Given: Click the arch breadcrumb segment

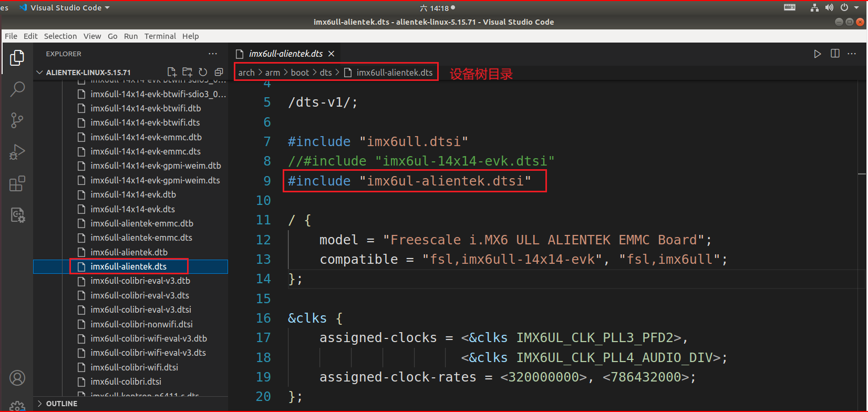Looking at the screenshot, I should coord(246,73).
